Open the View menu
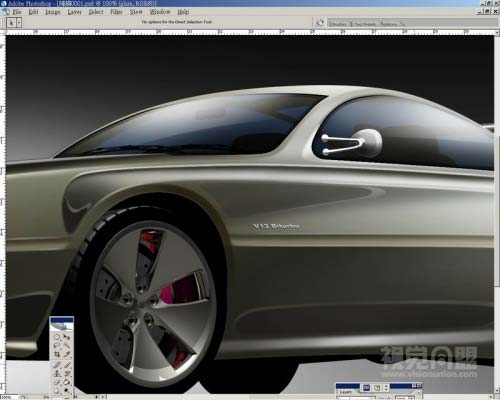 click(x=136, y=12)
